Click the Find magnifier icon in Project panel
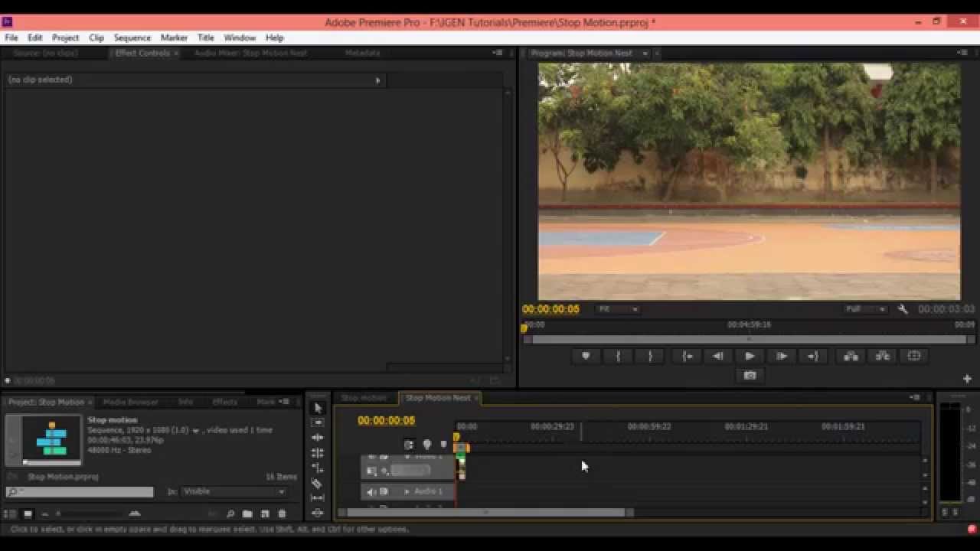This screenshot has width=980, height=551. pyautogui.click(x=230, y=514)
